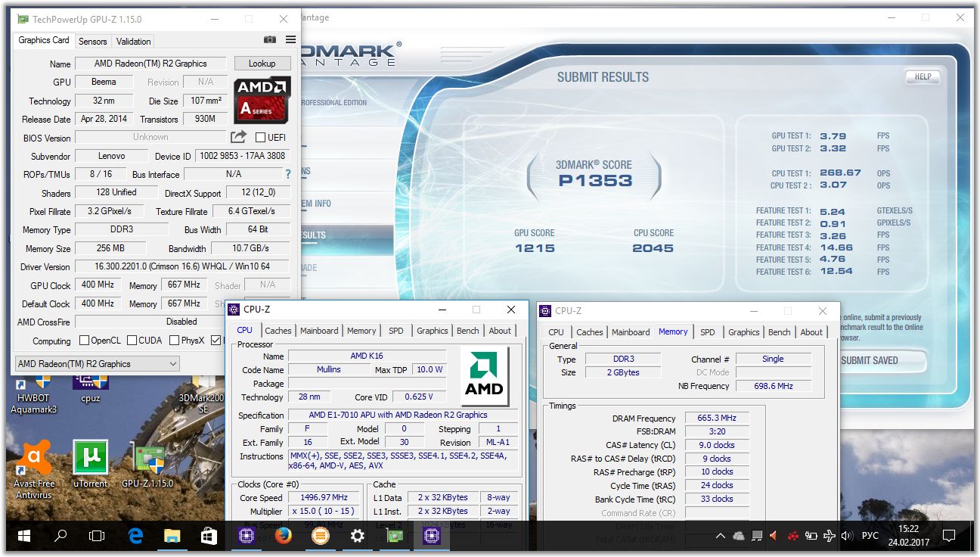Click DRAM Frequency value 665.3 MHz

(x=718, y=418)
